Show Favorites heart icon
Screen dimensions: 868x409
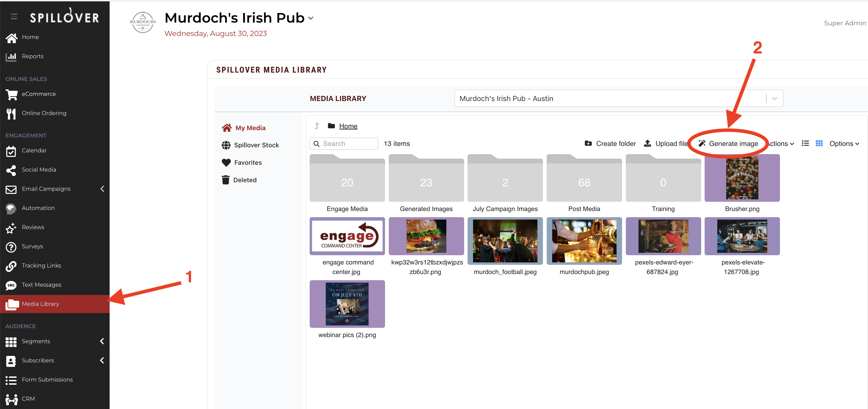click(226, 163)
